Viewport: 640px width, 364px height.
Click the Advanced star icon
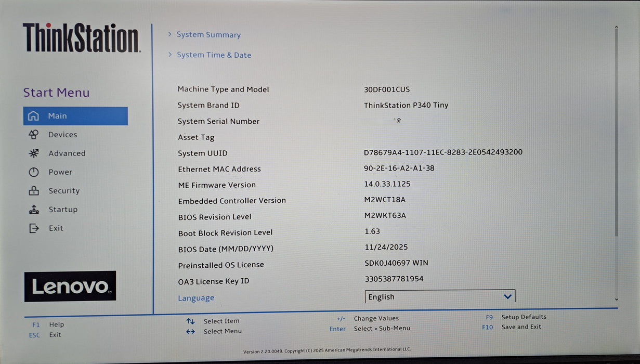34,153
